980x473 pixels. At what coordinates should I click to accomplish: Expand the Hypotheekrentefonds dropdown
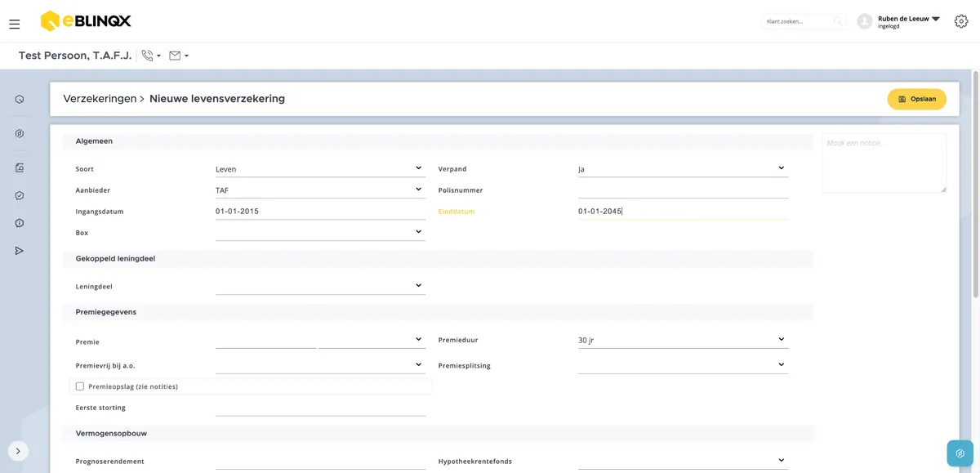click(x=683, y=462)
